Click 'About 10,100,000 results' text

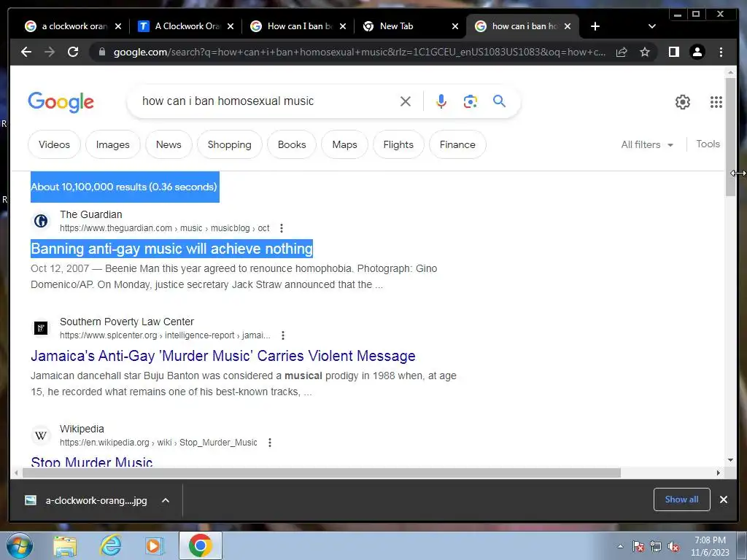click(x=124, y=187)
